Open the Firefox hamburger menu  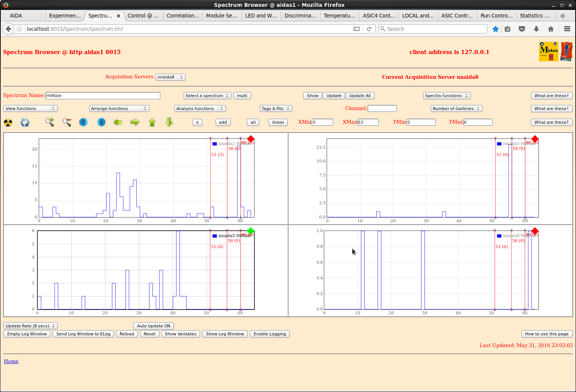click(x=567, y=29)
